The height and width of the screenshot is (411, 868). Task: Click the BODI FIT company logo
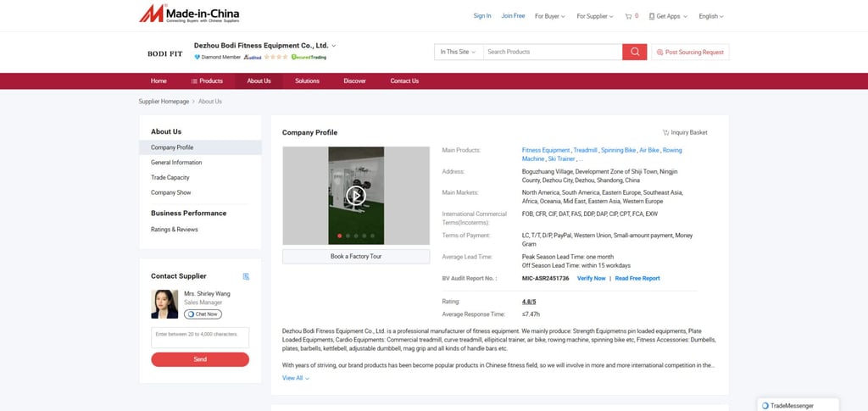tap(164, 53)
